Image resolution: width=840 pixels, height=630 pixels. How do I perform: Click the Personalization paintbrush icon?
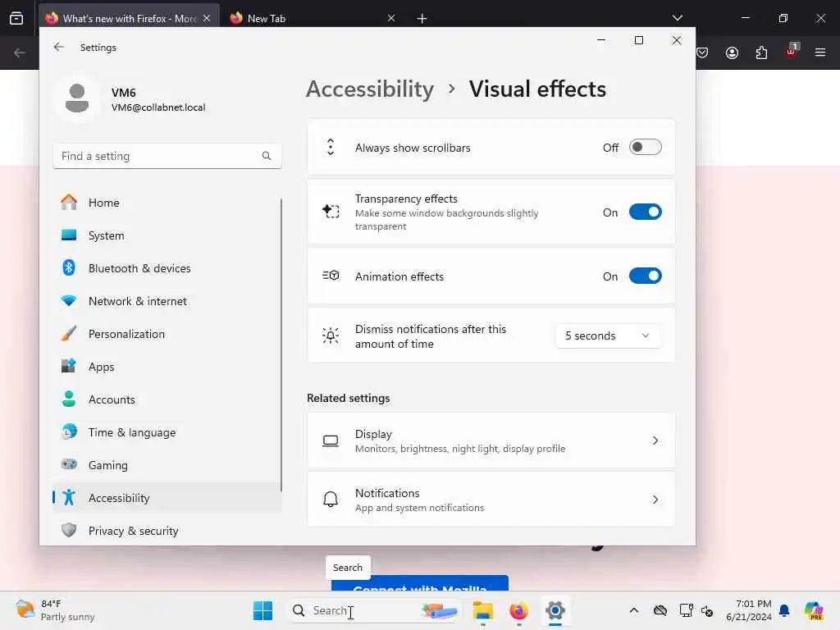(x=69, y=333)
